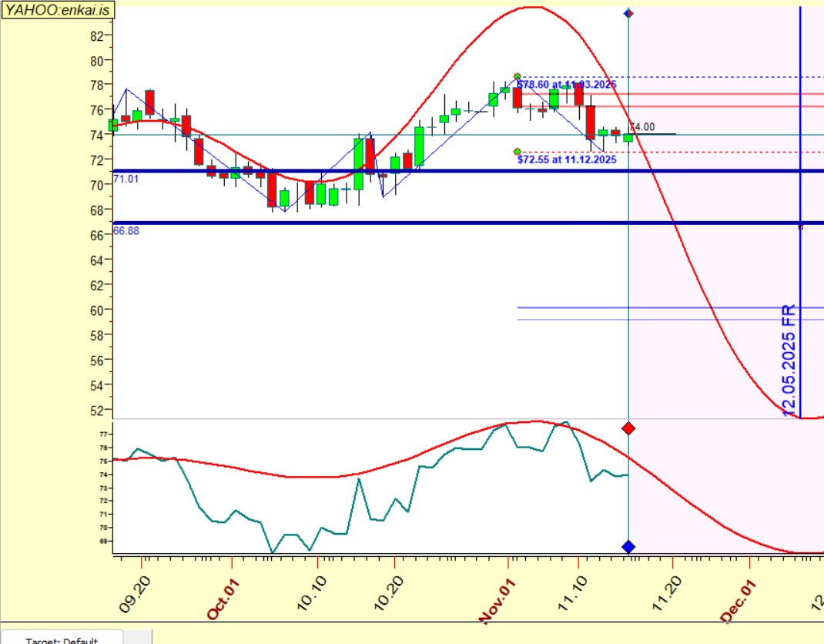Screen dimensions: 824x644
Task: Click the 74.00 last price label
Action: [642, 126]
